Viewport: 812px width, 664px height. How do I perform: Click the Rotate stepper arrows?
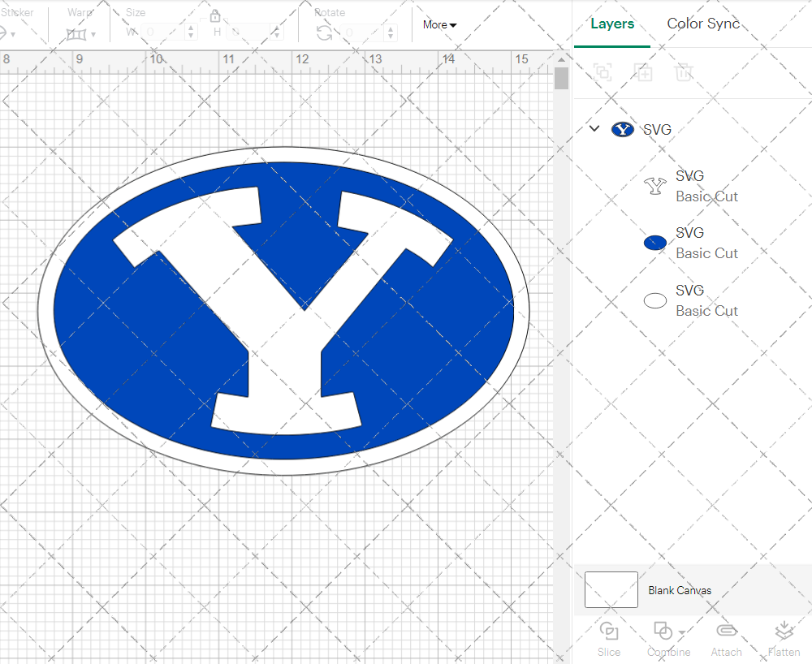(391, 32)
